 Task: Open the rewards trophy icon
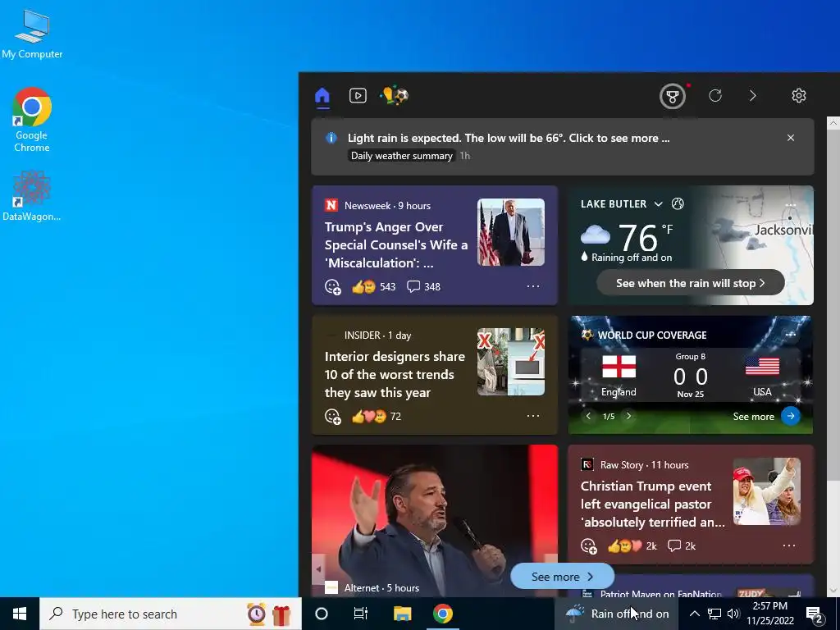tap(673, 96)
